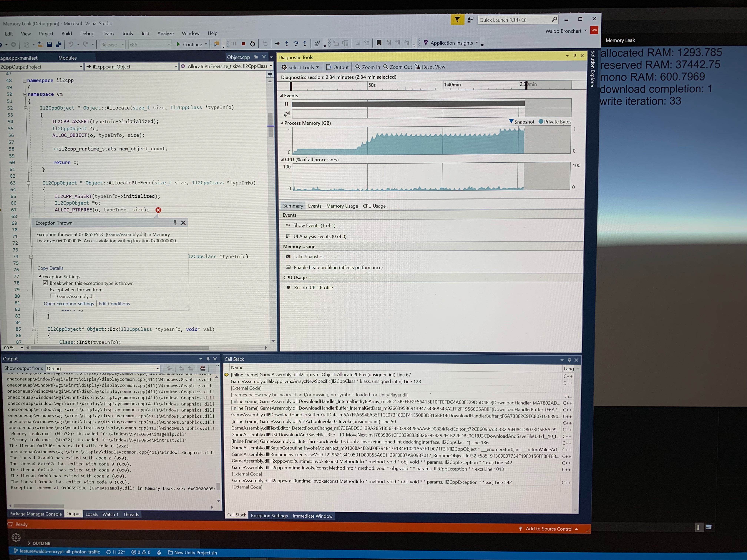Click the Restart debugging icon

pyautogui.click(x=253, y=44)
